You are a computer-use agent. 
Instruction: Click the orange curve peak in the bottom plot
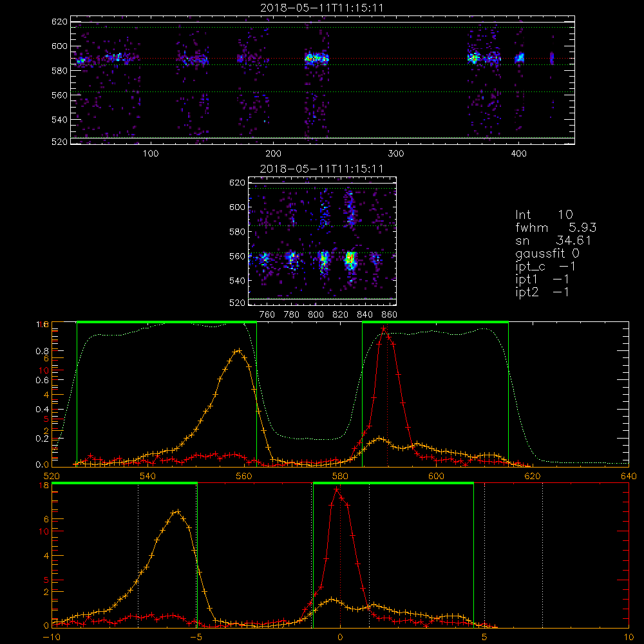pyautogui.click(x=177, y=511)
